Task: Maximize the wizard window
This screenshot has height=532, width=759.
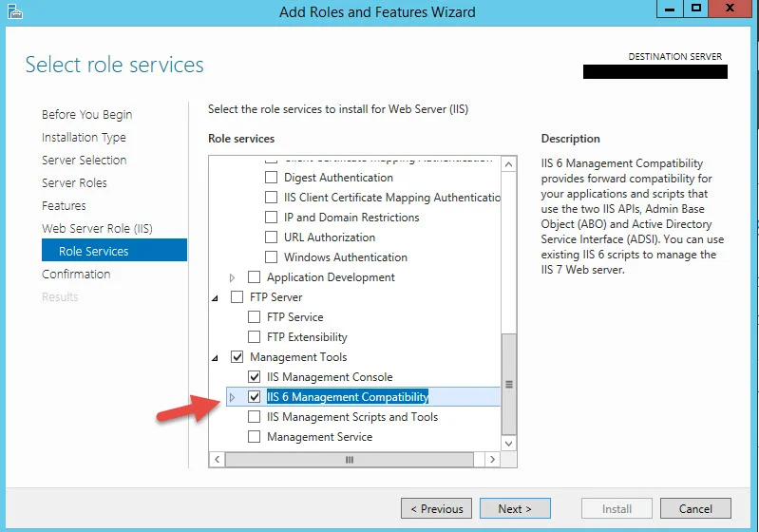Action: click(x=696, y=9)
